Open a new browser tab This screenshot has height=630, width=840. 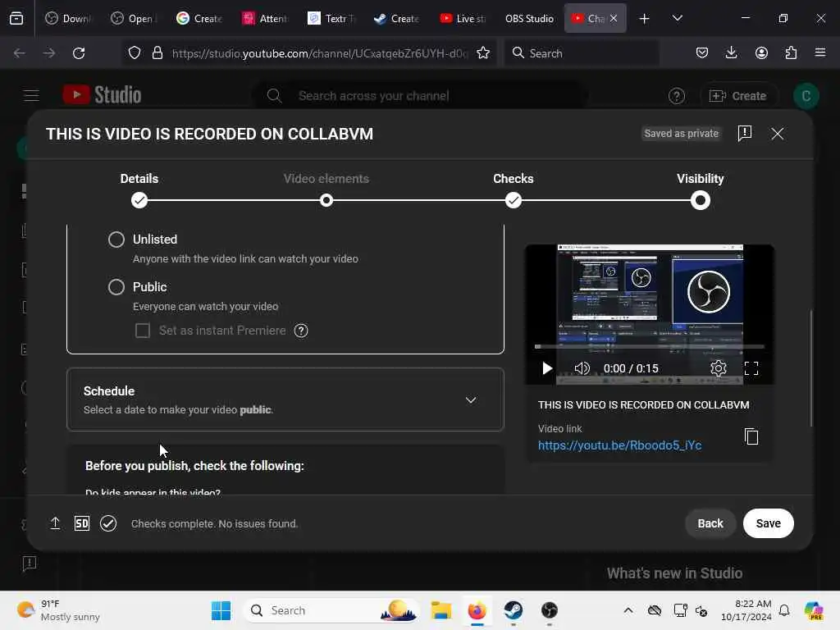pyautogui.click(x=645, y=18)
